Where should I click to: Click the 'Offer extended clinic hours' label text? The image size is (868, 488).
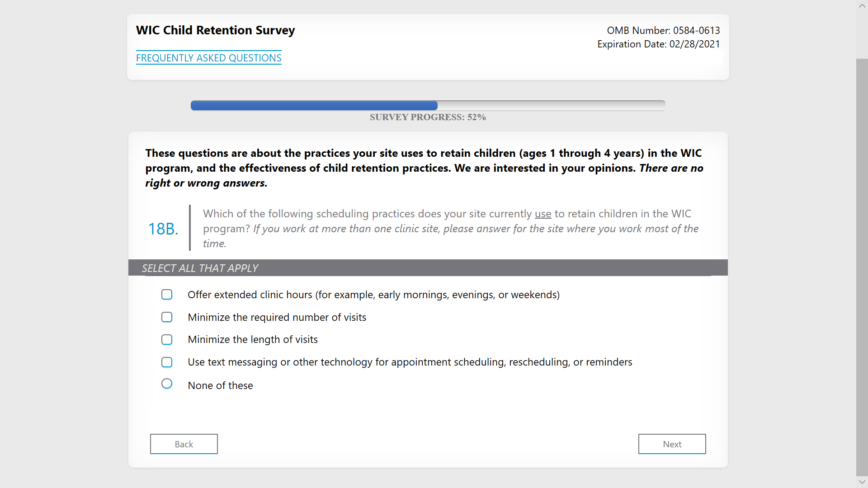click(x=373, y=295)
